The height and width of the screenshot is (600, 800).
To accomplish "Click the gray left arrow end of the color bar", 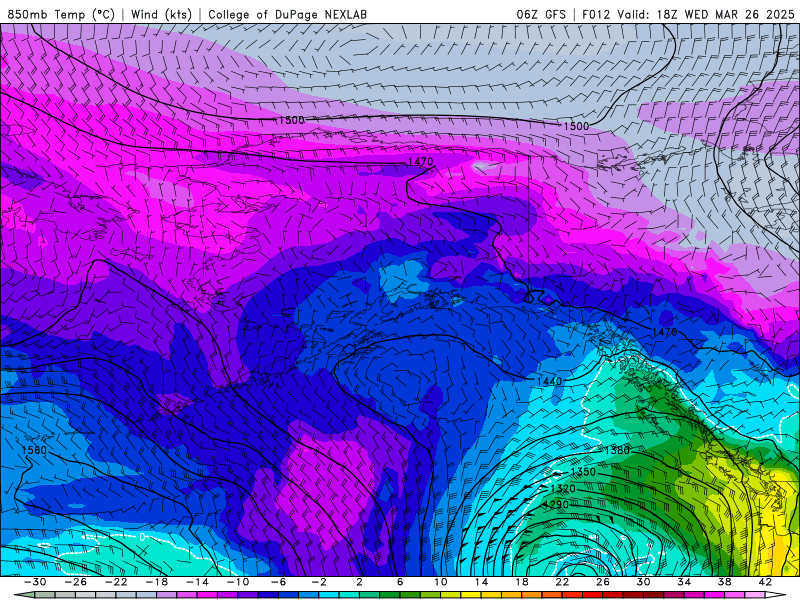I will (x=24, y=595).
